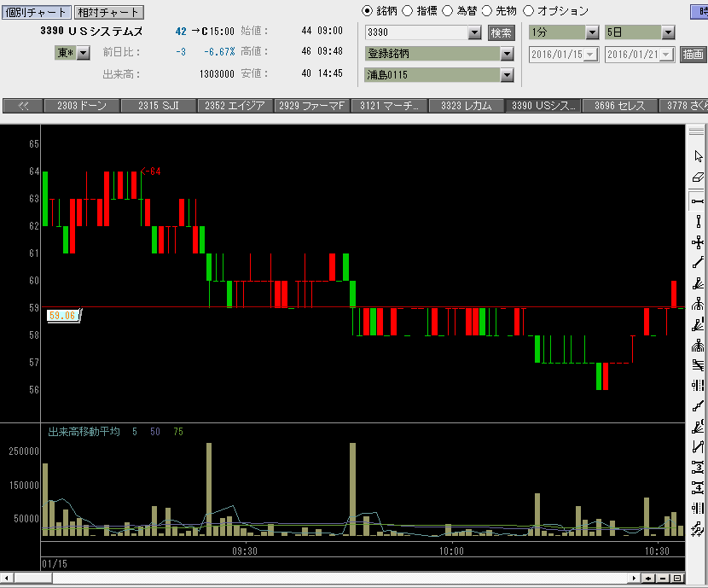Open the 1分 interval dropdown
708x588 pixels.
tap(592, 32)
